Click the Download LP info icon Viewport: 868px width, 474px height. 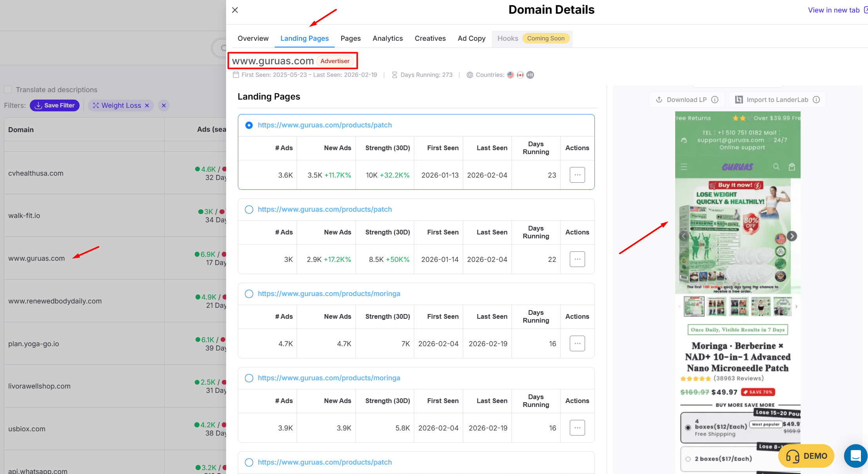click(x=715, y=100)
